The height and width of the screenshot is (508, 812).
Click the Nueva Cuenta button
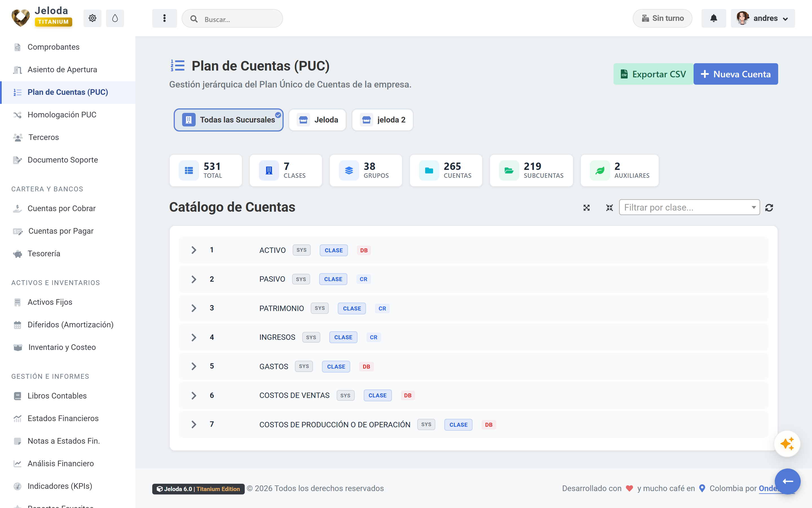point(736,74)
